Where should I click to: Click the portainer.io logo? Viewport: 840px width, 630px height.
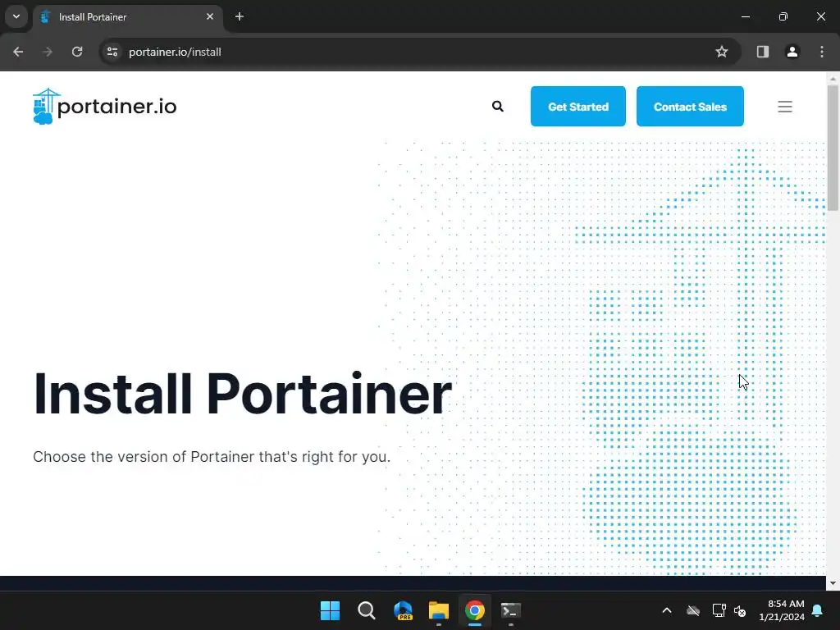(x=104, y=106)
